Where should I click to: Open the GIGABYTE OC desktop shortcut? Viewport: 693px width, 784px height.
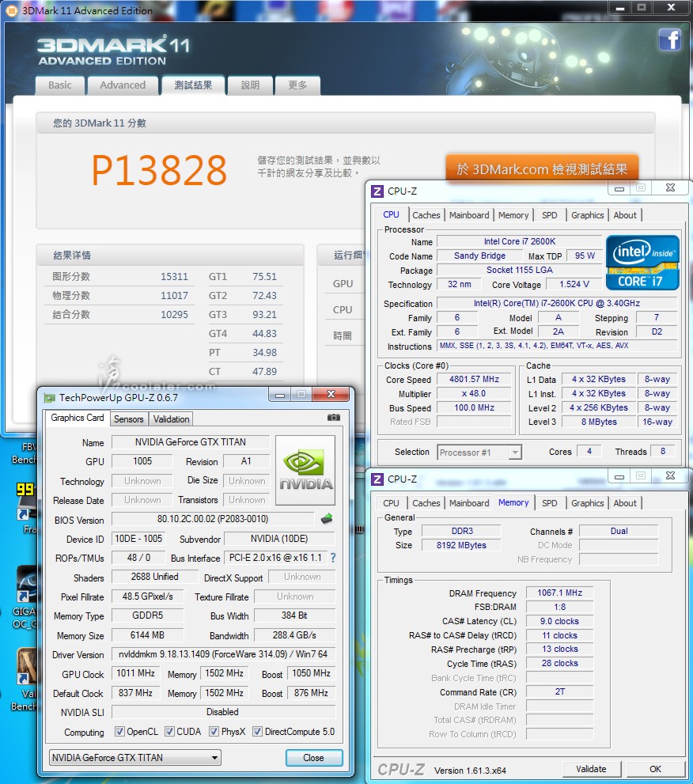tap(25, 597)
